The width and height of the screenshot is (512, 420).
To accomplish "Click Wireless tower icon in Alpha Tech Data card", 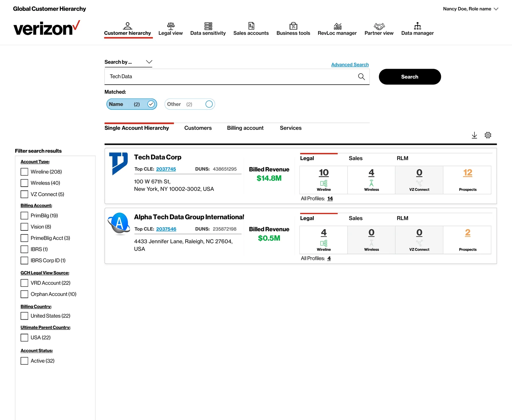I will pos(372,243).
